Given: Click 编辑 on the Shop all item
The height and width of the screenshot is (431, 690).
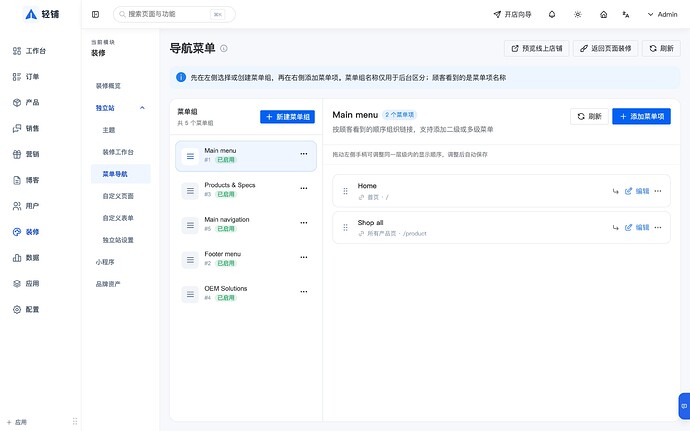Looking at the screenshot, I should [x=637, y=228].
